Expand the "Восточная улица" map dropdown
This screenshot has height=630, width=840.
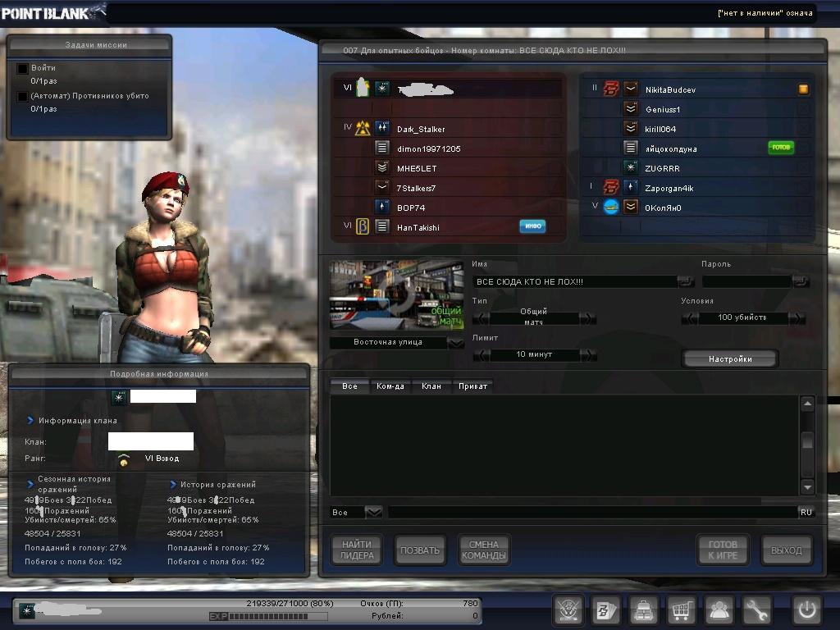tap(455, 342)
